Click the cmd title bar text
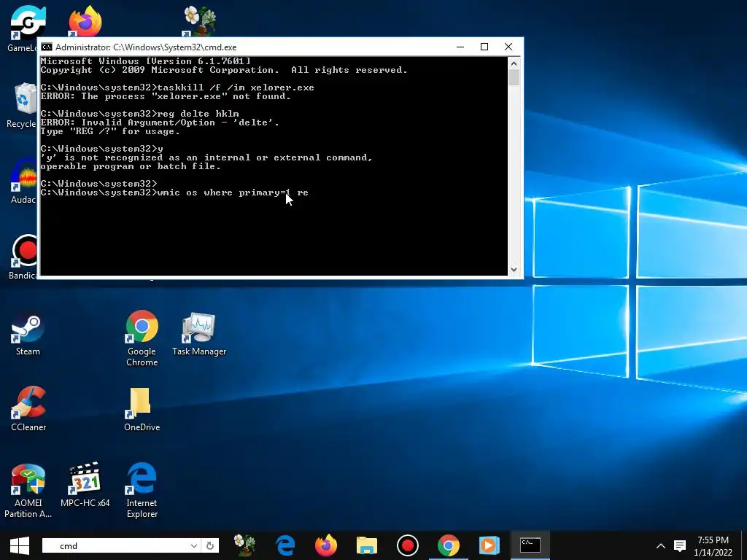Viewport: 747px width, 560px height. point(146,47)
